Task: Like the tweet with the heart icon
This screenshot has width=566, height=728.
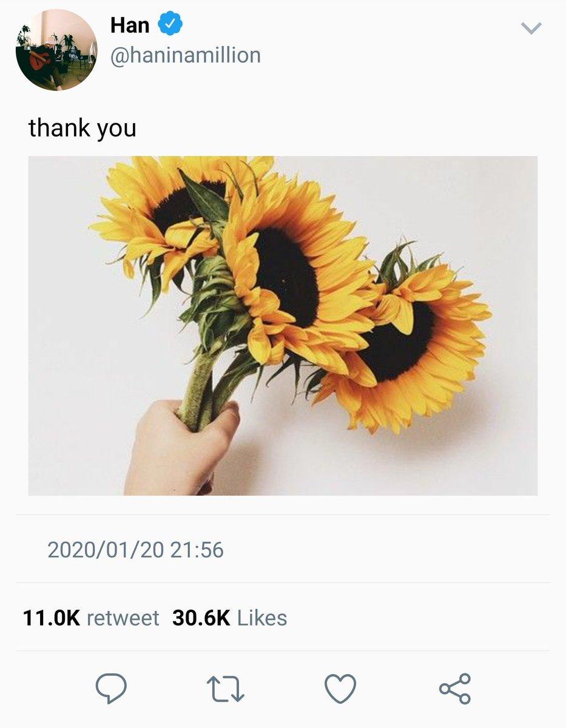Action: (x=340, y=689)
